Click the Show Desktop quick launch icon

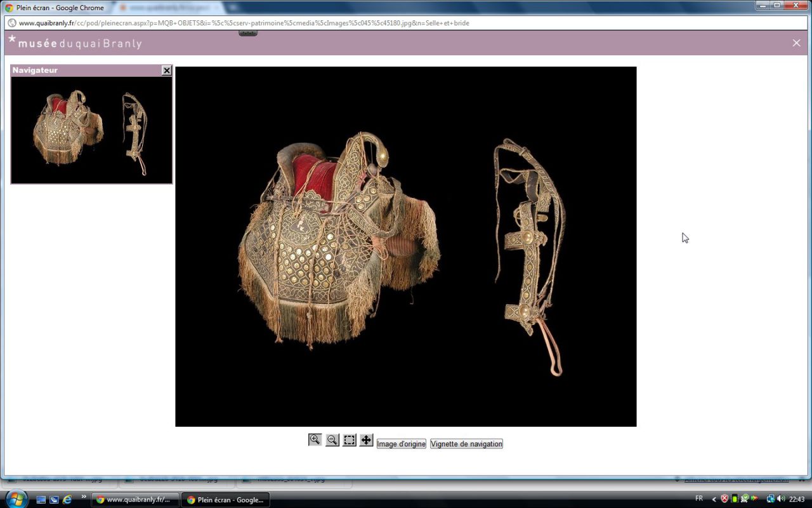coord(41,500)
